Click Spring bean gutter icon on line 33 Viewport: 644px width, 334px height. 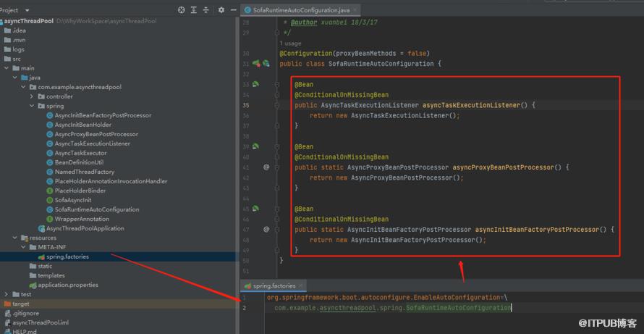click(255, 85)
